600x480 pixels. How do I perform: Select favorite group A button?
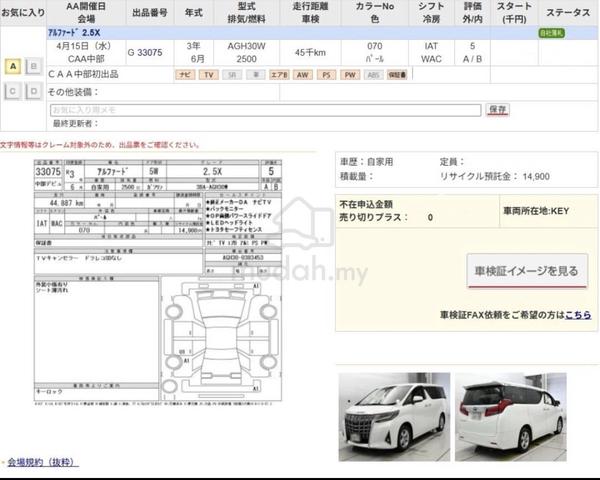coord(13,67)
